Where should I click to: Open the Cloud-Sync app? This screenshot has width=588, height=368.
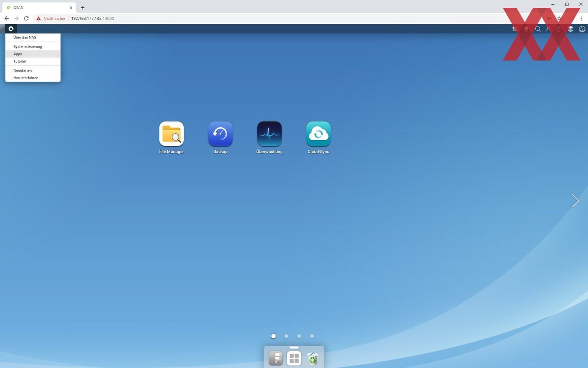(x=319, y=134)
